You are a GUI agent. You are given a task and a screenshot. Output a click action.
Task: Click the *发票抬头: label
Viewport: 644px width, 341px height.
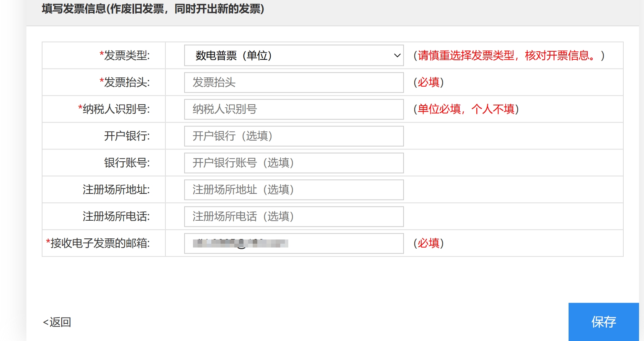tap(124, 82)
